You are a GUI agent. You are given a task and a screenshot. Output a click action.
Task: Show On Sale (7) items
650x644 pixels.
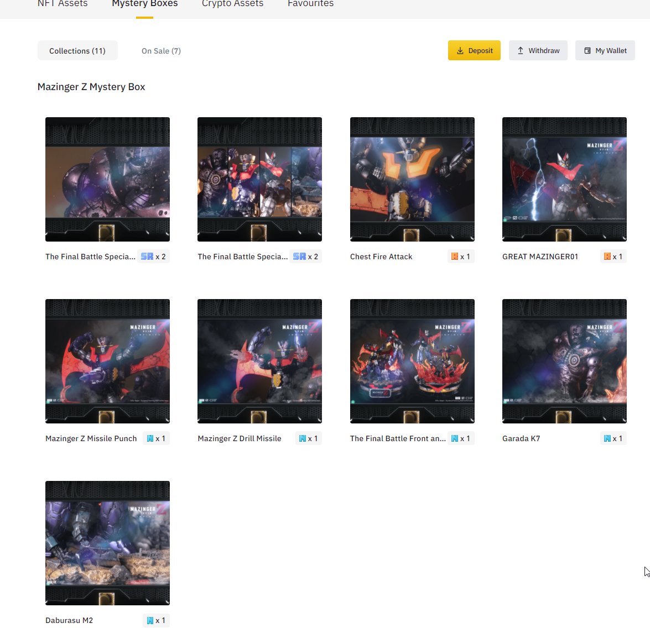(x=162, y=51)
